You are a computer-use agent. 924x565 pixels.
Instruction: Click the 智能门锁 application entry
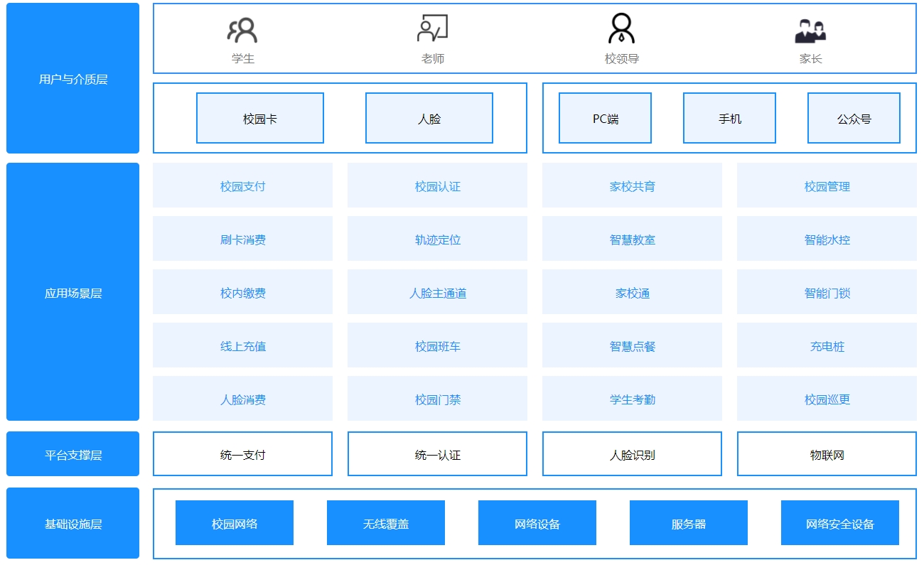pyautogui.click(x=826, y=292)
